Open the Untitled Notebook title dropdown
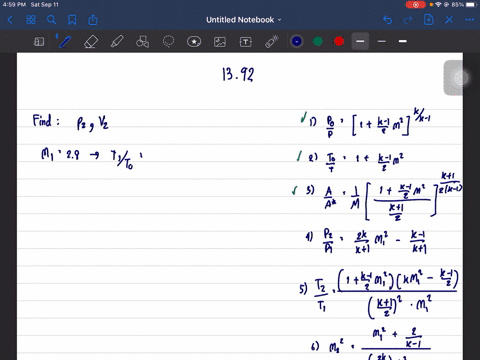This screenshot has width=480, height=360. (243, 20)
